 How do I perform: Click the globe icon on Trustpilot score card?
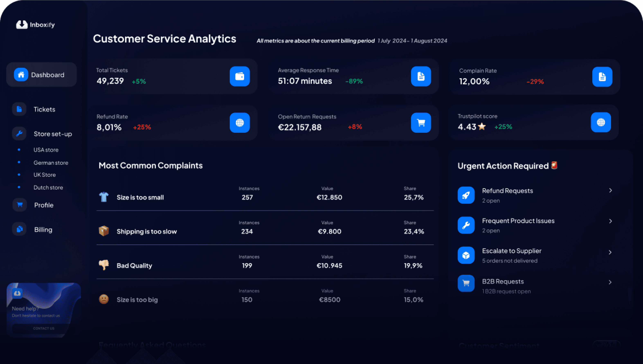tap(601, 122)
